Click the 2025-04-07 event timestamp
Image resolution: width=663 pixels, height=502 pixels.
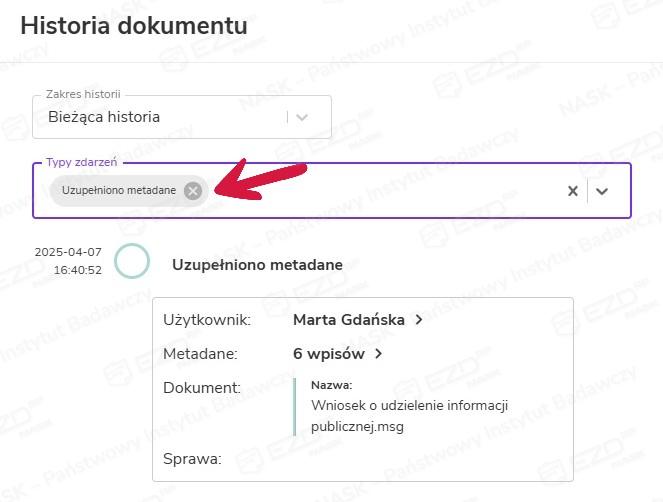(68, 262)
